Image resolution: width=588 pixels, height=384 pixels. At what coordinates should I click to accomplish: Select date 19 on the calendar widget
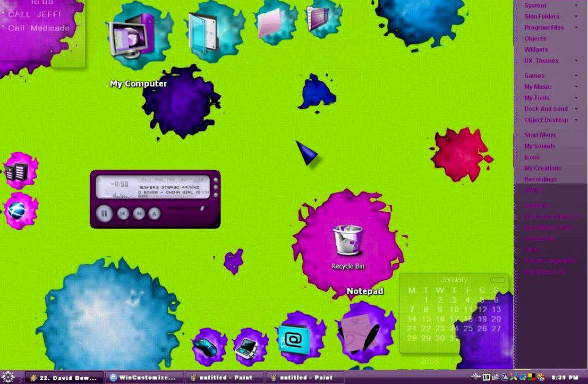point(482,319)
